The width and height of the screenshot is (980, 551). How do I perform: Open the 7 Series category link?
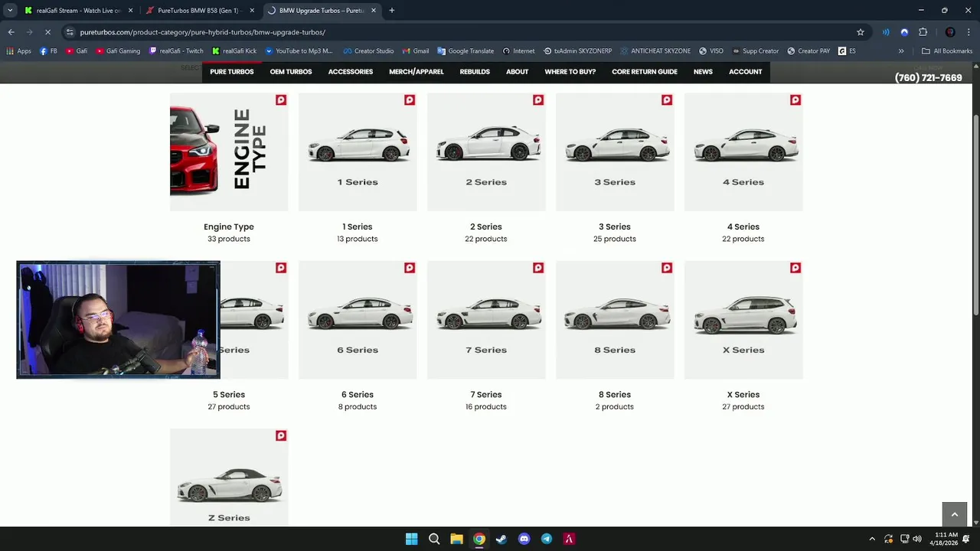click(x=486, y=394)
